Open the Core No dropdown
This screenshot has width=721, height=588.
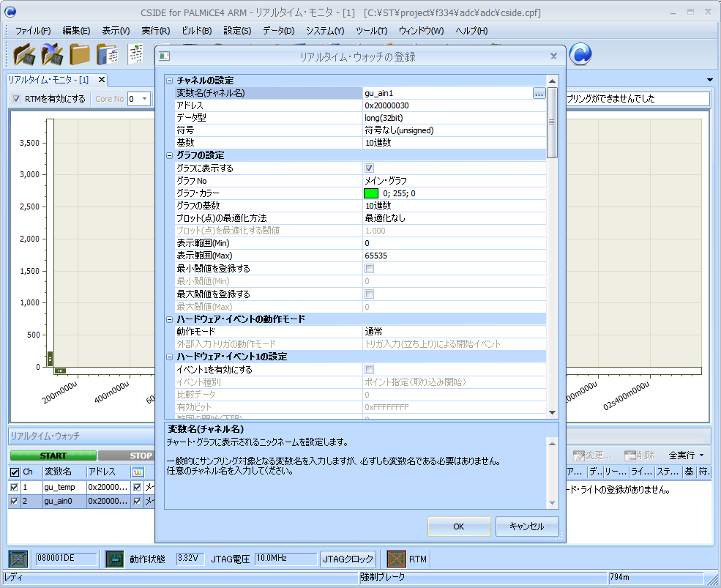(x=144, y=98)
